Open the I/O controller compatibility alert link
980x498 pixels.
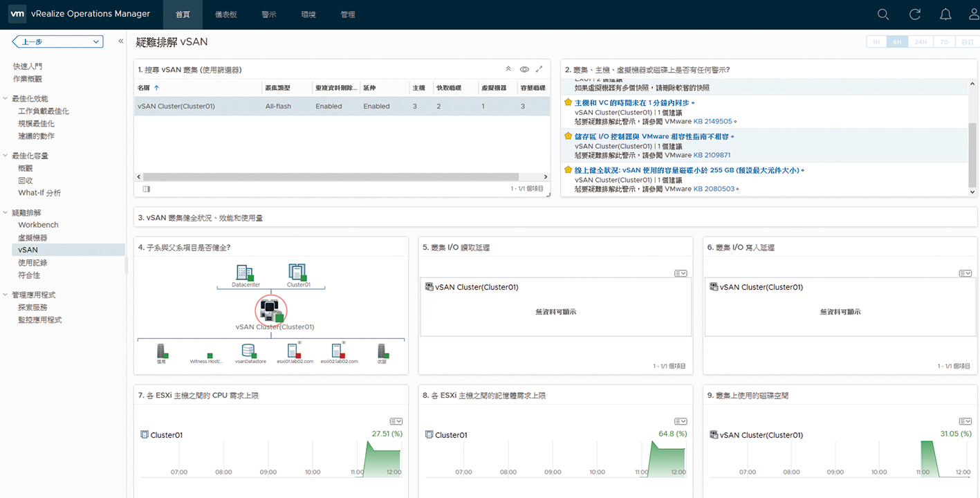654,136
